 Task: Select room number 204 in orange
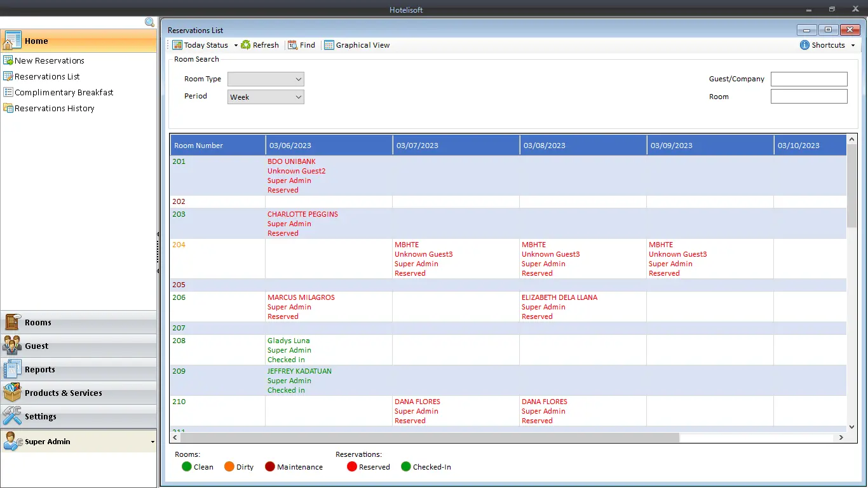point(179,245)
